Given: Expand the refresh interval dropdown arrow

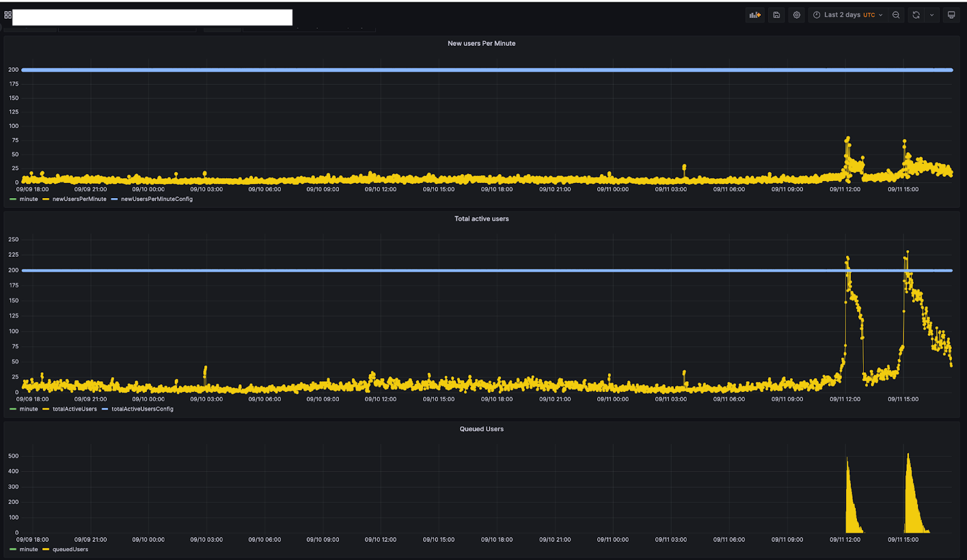Looking at the screenshot, I should point(932,15).
